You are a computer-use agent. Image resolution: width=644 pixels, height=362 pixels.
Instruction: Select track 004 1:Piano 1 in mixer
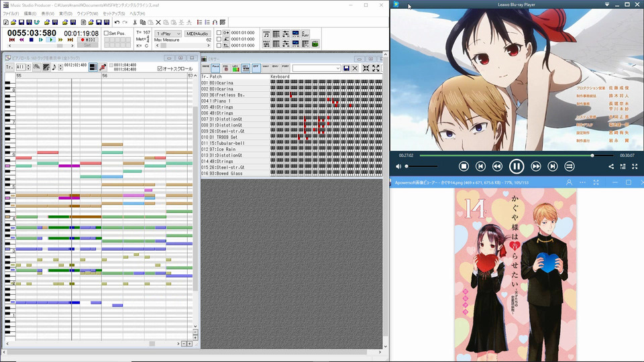tap(235, 101)
